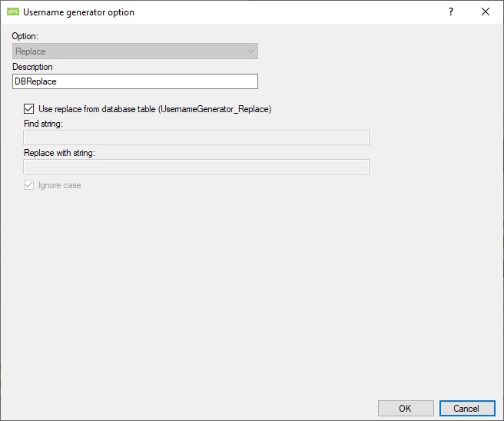Click the Option combo box chevron arrow

[250, 51]
